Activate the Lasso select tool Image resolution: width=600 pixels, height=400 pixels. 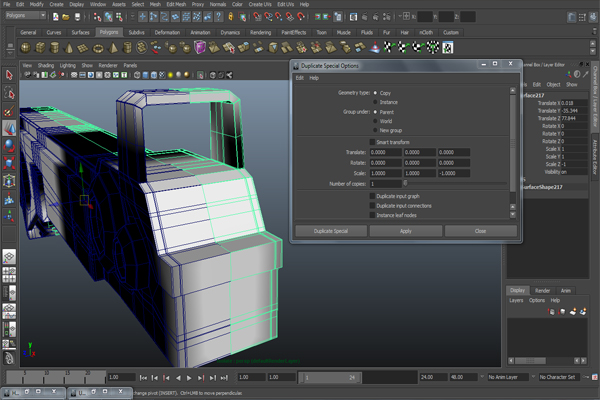coord(9,93)
